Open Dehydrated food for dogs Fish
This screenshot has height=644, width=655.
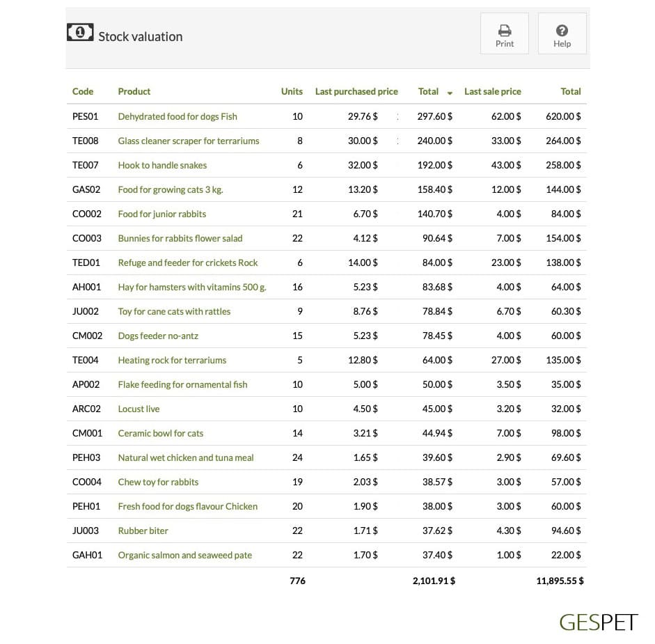[177, 116]
